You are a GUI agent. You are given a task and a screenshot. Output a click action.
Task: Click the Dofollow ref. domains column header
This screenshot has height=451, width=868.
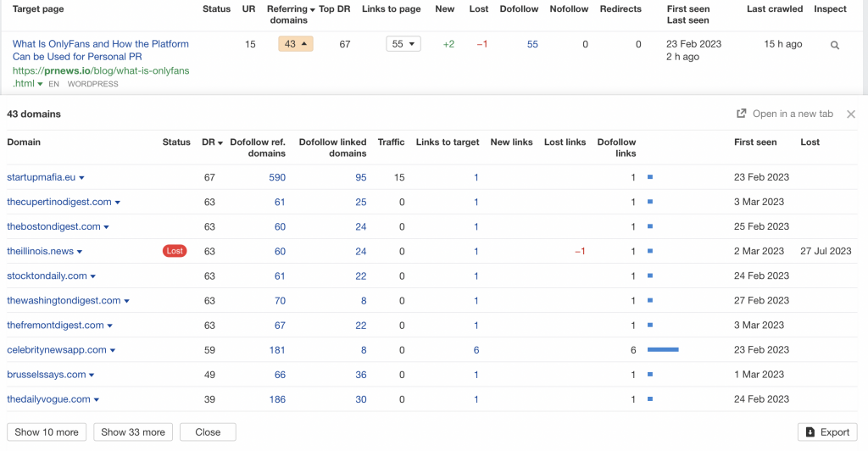click(258, 148)
